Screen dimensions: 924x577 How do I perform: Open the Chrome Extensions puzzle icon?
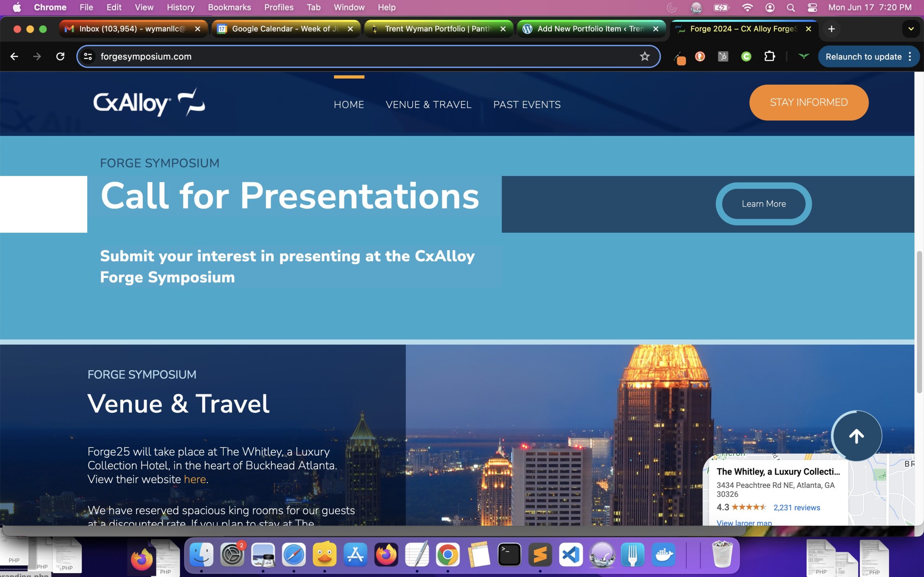[x=770, y=57]
